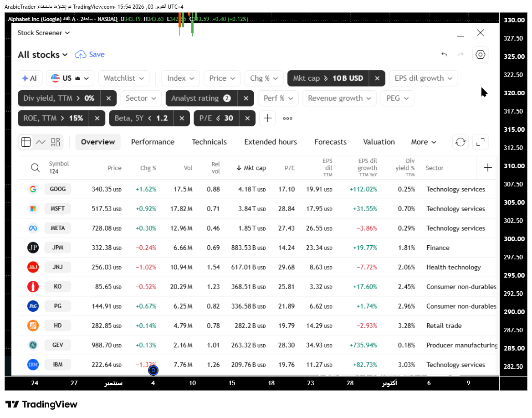Open the Valuation tab
Viewport: 532px width, 418px height.
379,142
